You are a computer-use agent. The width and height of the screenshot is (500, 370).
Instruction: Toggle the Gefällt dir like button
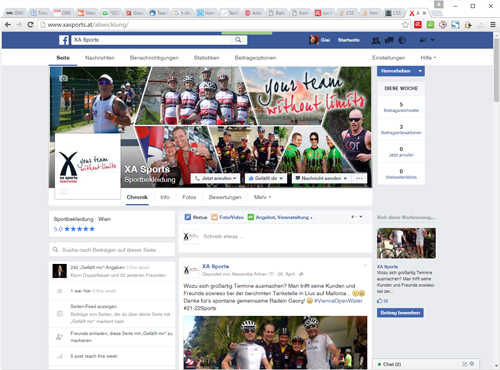[x=266, y=178]
